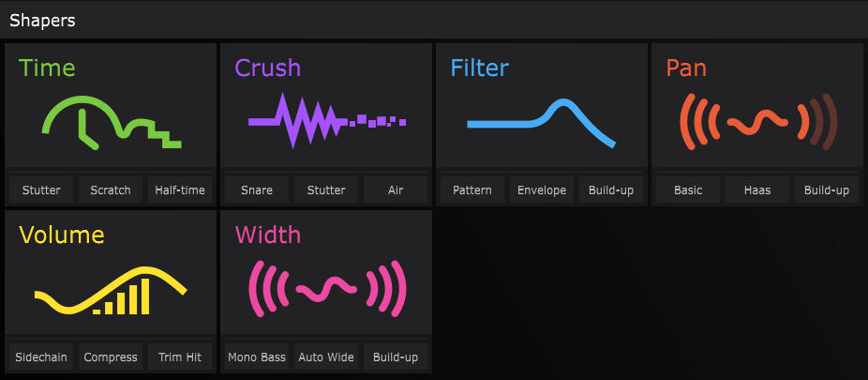Load the Auto Wide preset
868x380 pixels.
[x=326, y=357]
